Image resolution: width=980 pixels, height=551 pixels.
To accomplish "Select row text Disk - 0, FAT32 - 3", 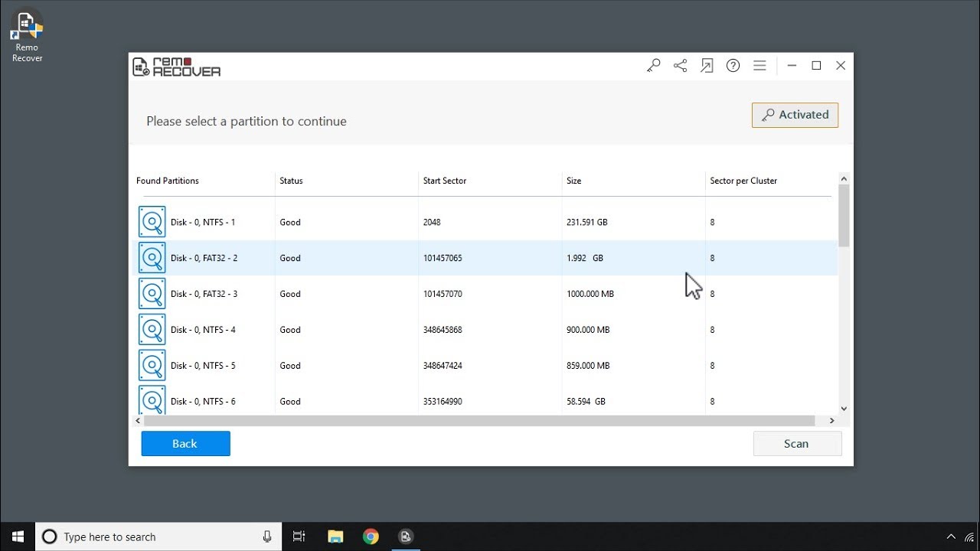I will [204, 294].
